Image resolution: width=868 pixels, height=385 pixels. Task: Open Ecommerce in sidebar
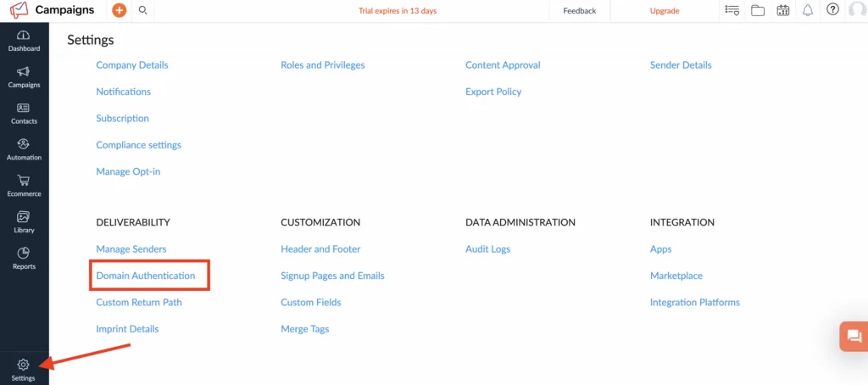(x=24, y=187)
